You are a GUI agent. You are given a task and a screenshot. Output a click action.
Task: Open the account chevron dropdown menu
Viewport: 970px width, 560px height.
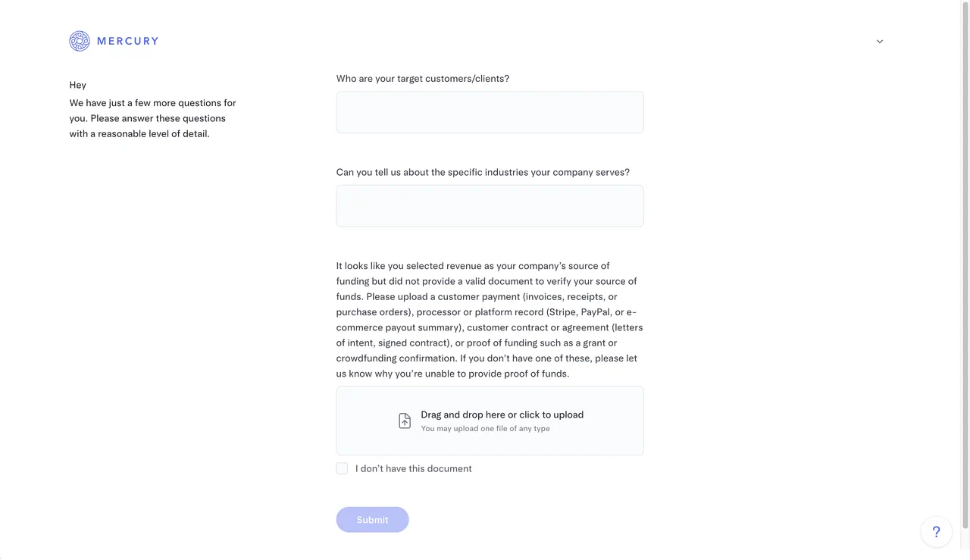(880, 42)
